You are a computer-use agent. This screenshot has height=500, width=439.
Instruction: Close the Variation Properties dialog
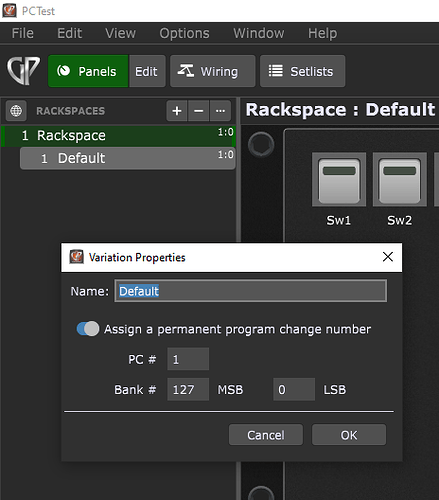click(x=388, y=257)
